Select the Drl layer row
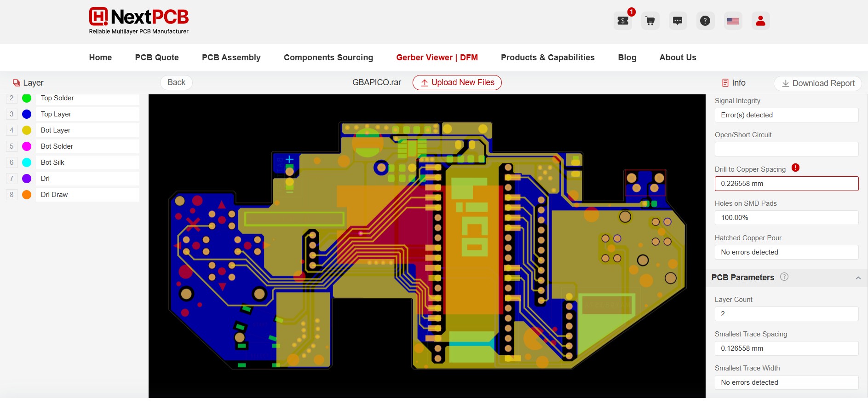Screen dimensions: 868x405 (x=87, y=179)
